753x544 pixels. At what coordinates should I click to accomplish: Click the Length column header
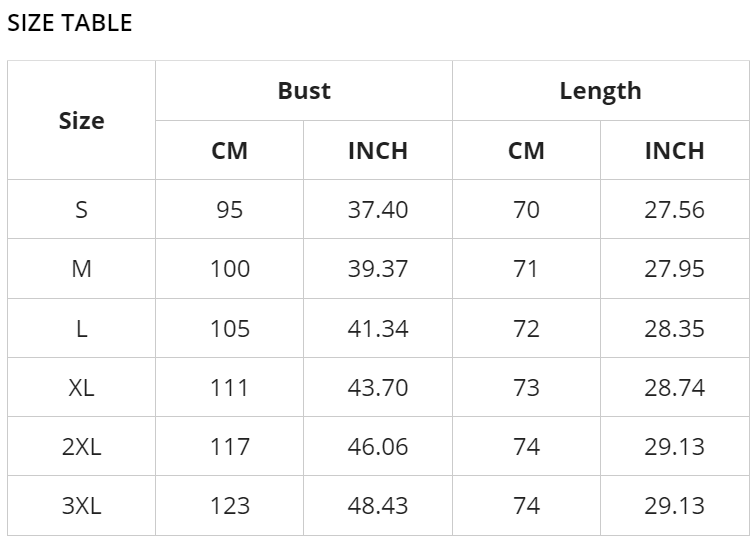point(601,91)
